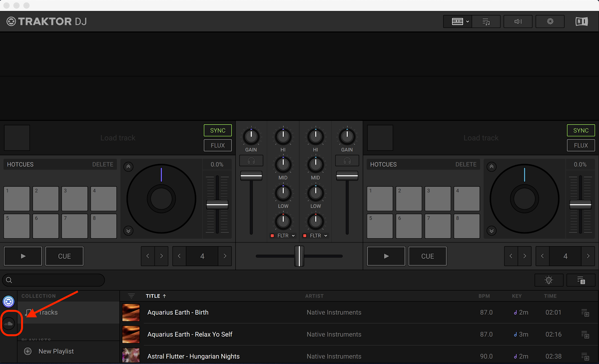Click the left channel LOW knob
Screen dimensions: 599x364
(x=283, y=193)
